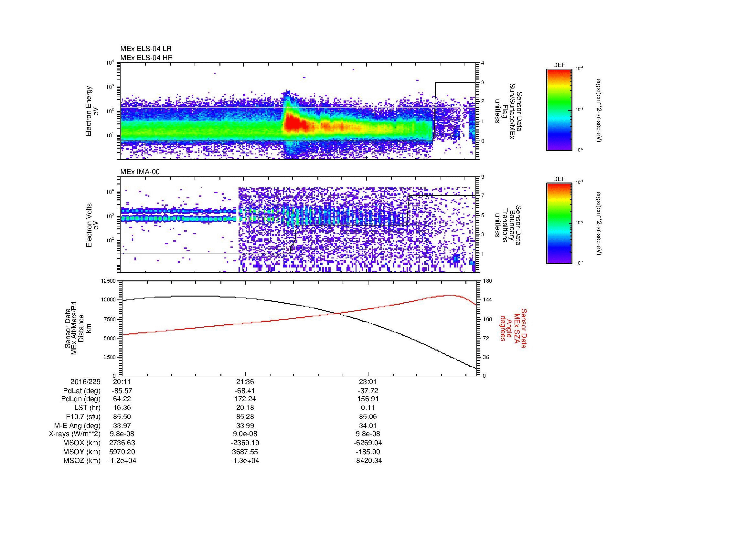Screen dimensions: 756x534
Task: Click the 'Boundary Transitions' axis label
Action: 508,225
